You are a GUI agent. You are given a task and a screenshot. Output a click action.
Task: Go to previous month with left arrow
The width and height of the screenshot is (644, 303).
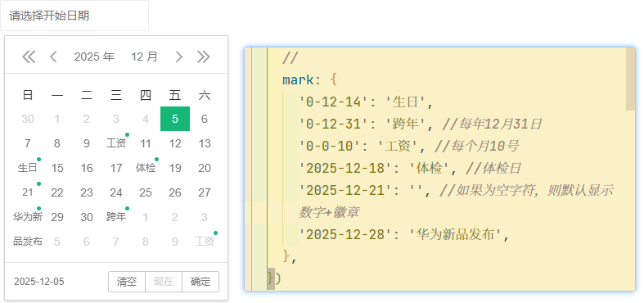[x=53, y=57]
